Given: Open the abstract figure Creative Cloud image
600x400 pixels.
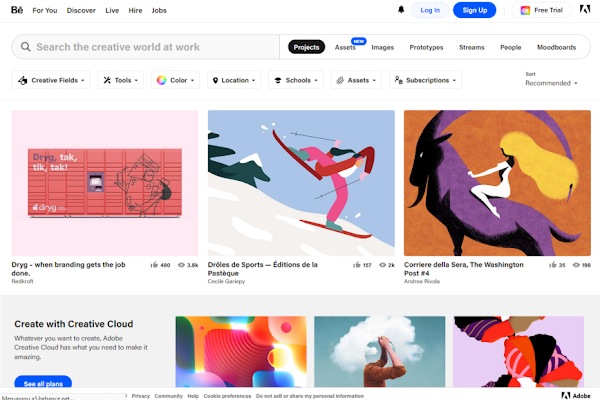Looking at the screenshot, I should point(518,351).
